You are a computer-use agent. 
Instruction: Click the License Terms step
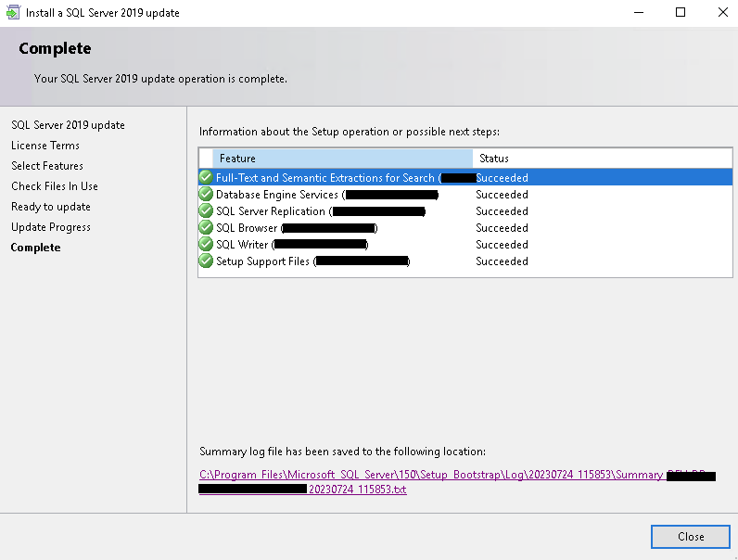45,146
